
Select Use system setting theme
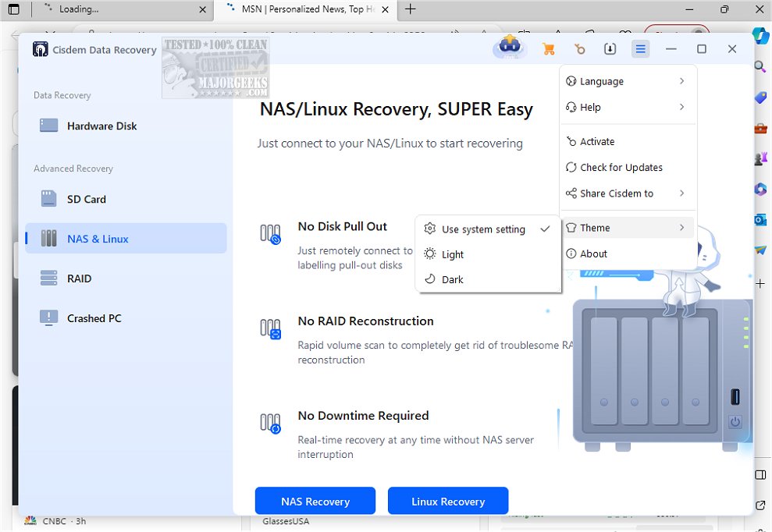(488, 229)
